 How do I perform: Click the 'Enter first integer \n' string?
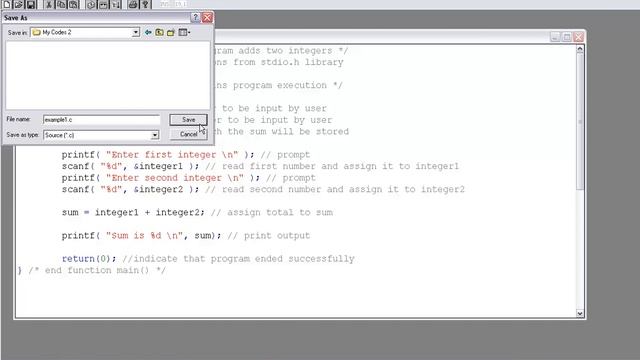172,155
